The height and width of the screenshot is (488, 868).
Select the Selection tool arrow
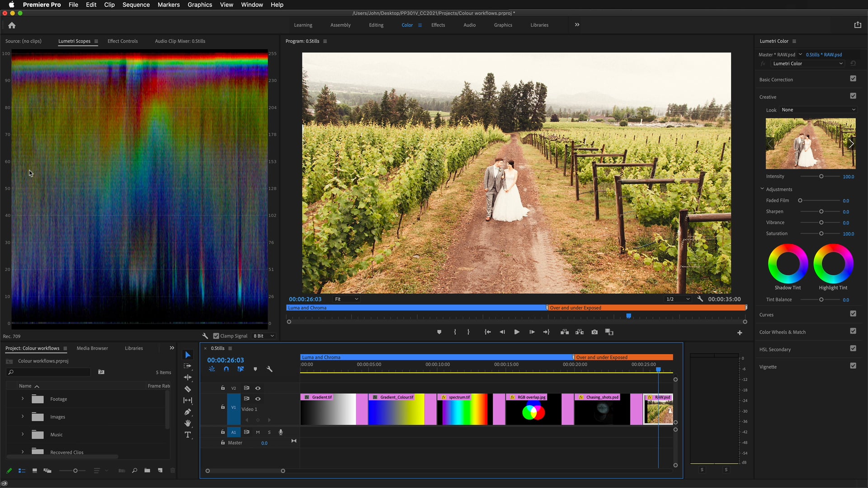[188, 355]
